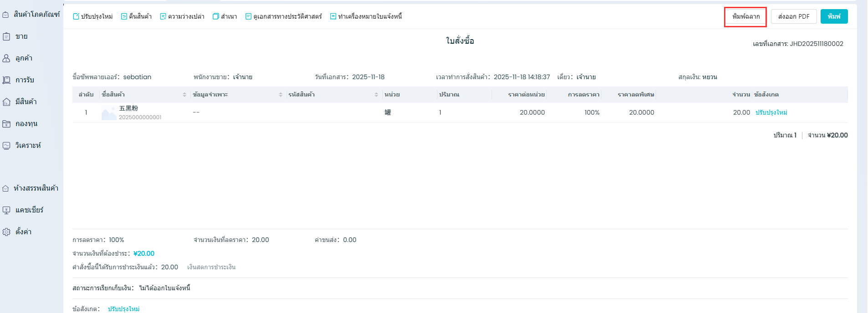Image resolution: width=868 pixels, height=313 pixels.
Task: Open the วิเคราะห์ analysis menu item
Action: [28, 146]
